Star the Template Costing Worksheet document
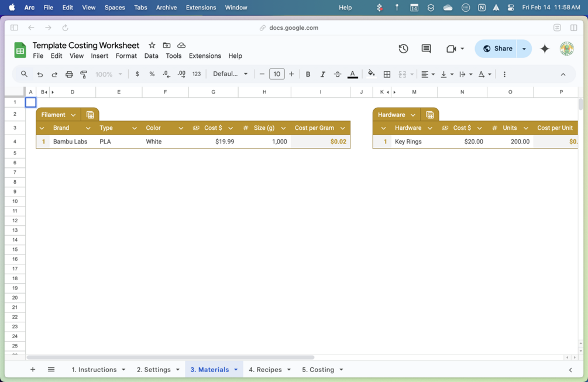 (x=152, y=46)
